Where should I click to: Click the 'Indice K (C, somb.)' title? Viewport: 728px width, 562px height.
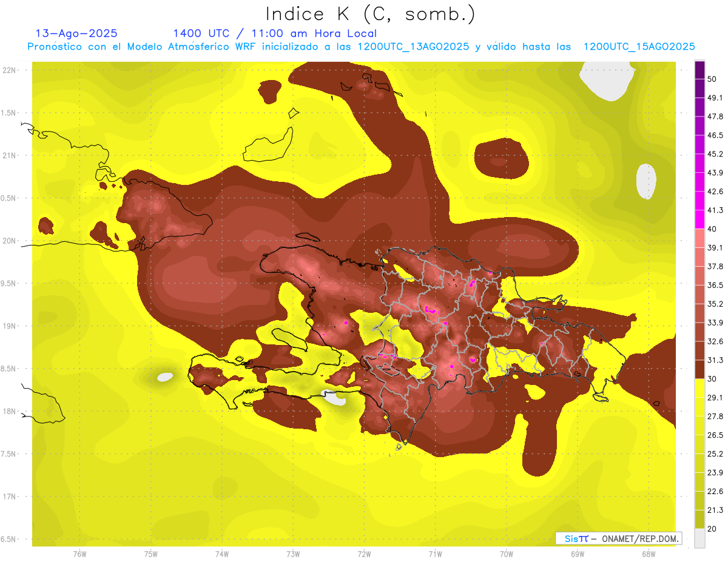tap(370, 14)
